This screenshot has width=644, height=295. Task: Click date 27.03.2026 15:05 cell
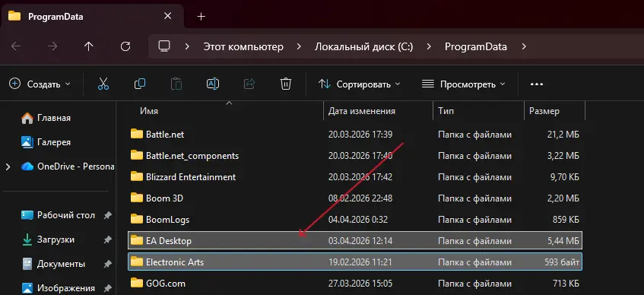(360, 283)
